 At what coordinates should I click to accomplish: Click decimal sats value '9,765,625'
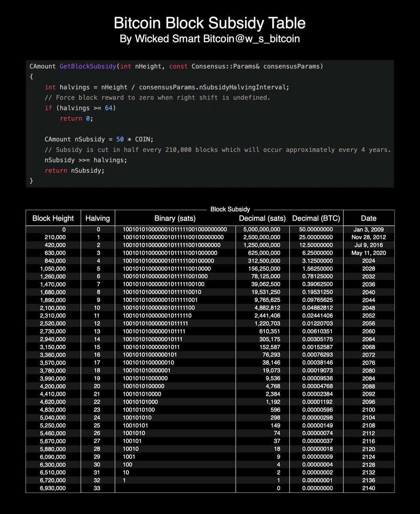(x=267, y=300)
